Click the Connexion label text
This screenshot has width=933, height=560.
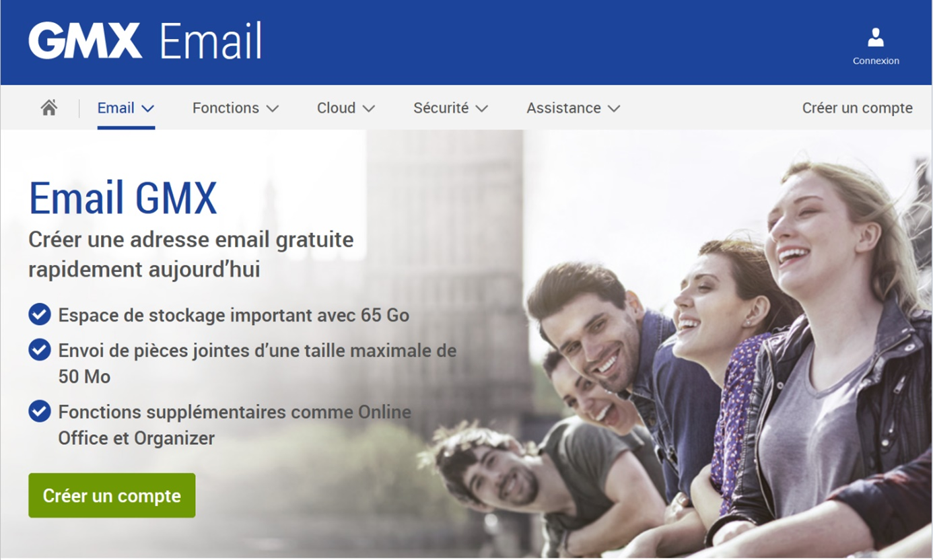pos(876,61)
